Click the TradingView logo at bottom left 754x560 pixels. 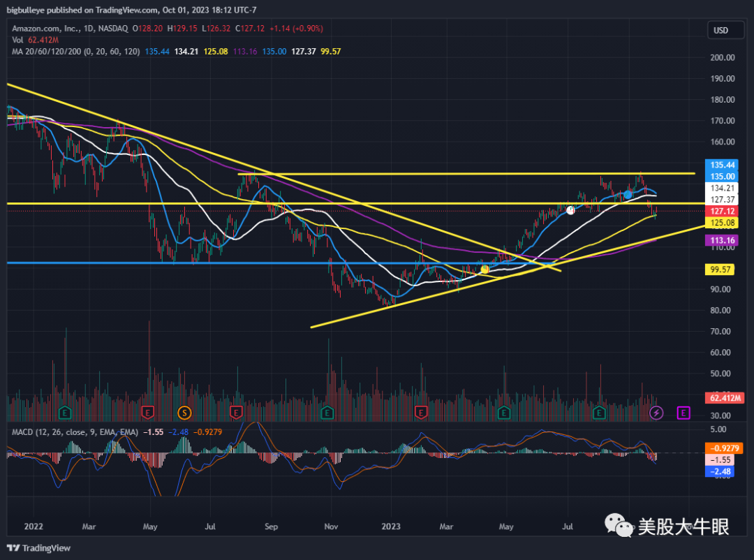click(x=38, y=548)
